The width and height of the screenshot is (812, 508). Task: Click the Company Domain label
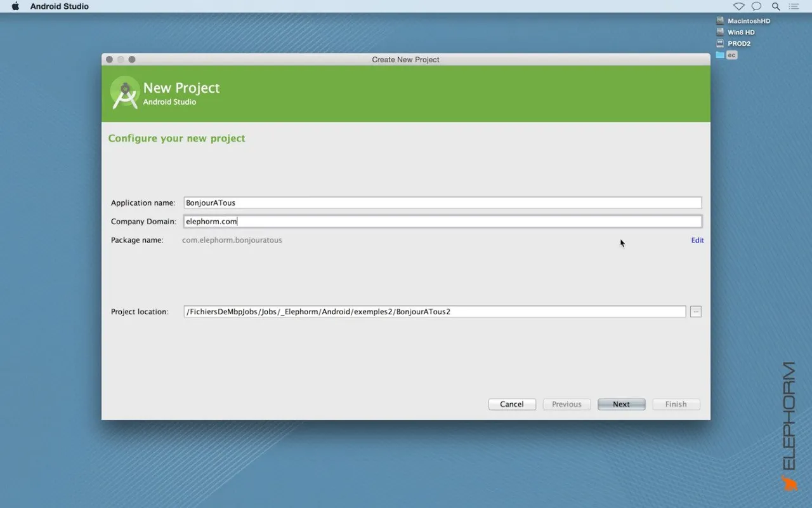click(143, 222)
